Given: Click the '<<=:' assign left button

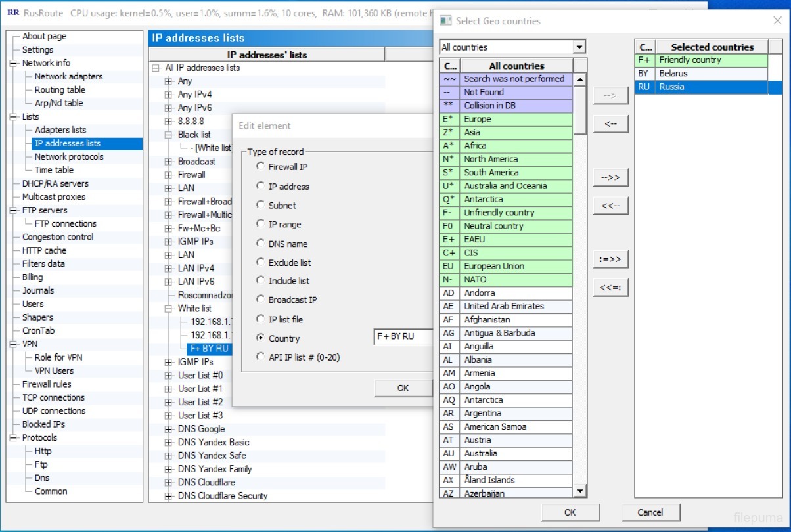Looking at the screenshot, I should click(x=610, y=287).
